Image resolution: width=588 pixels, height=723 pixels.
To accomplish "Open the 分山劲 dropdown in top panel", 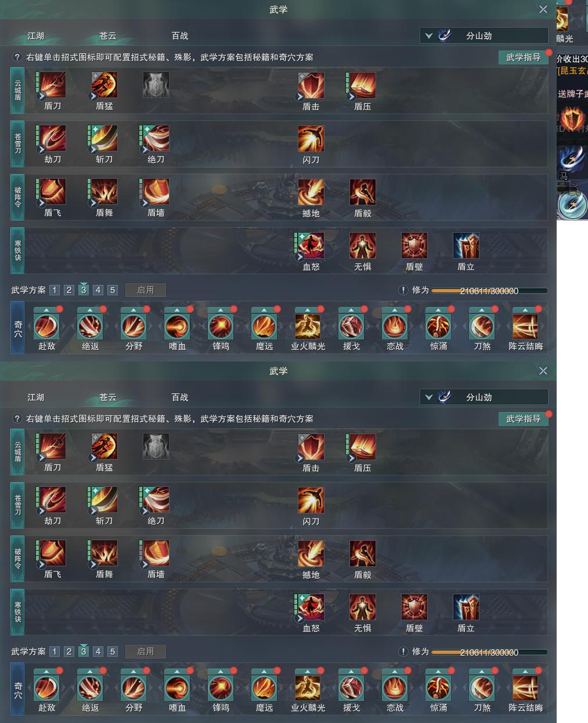I will click(x=484, y=35).
